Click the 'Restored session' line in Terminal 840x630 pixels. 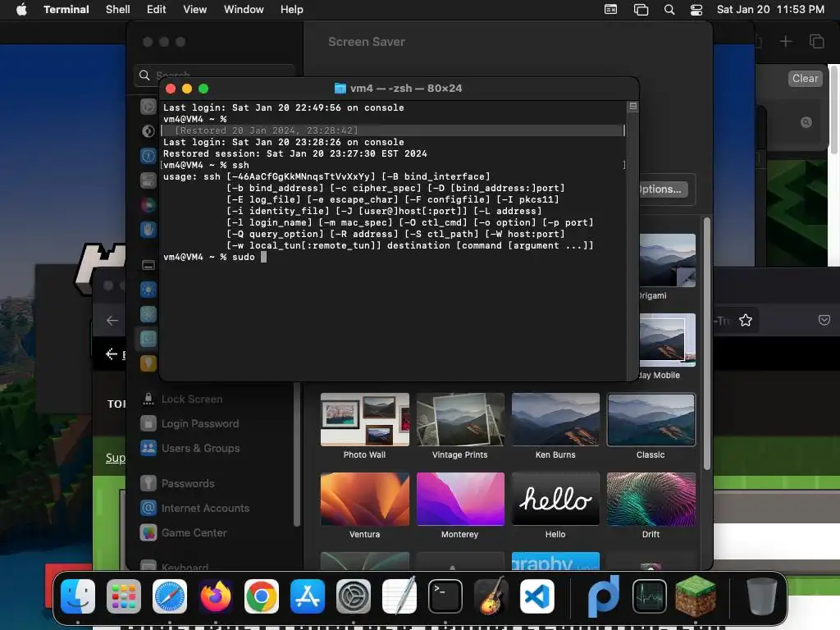coord(295,153)
